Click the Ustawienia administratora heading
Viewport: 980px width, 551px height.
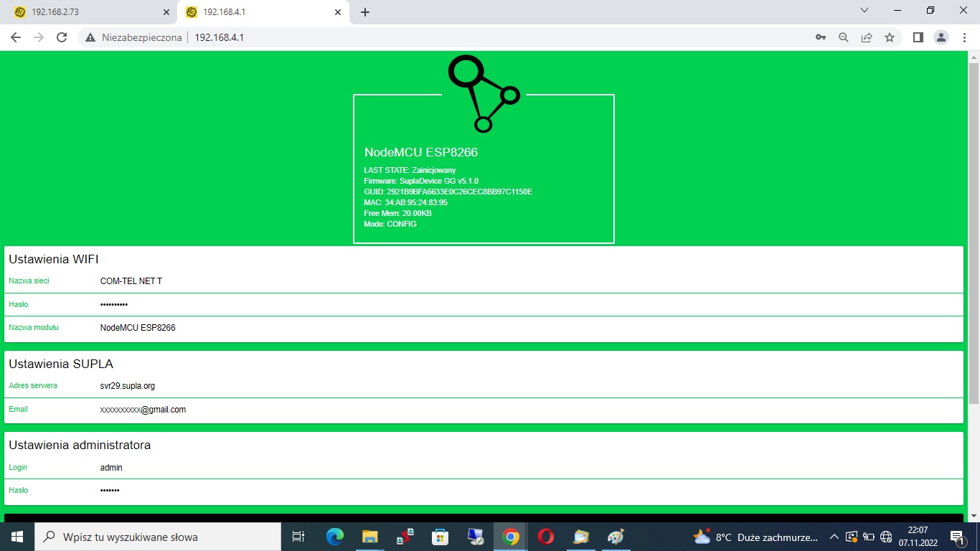(80, 445)
